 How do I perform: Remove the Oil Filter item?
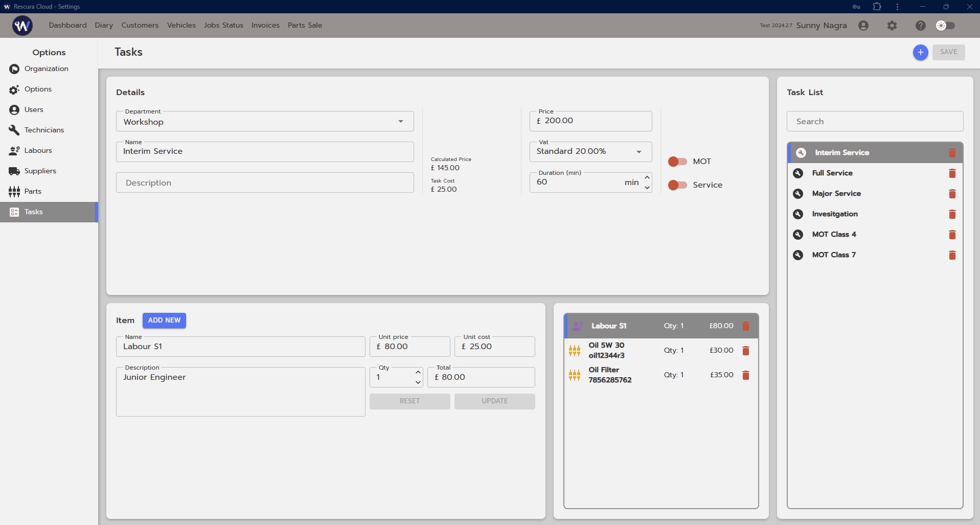pos(746,375)
